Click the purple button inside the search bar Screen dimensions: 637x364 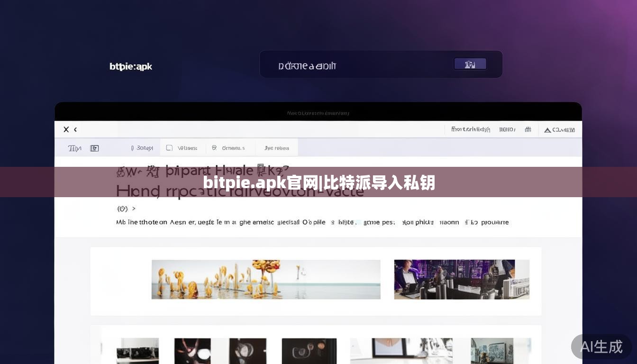tap(470, 64)
